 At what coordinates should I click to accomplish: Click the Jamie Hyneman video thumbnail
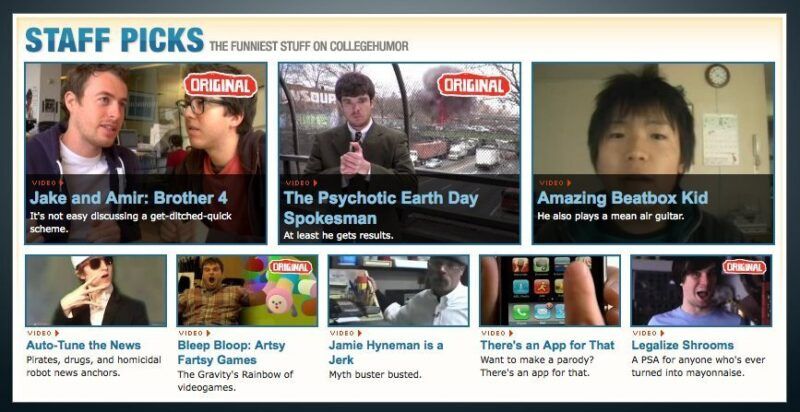click(398, 290)
